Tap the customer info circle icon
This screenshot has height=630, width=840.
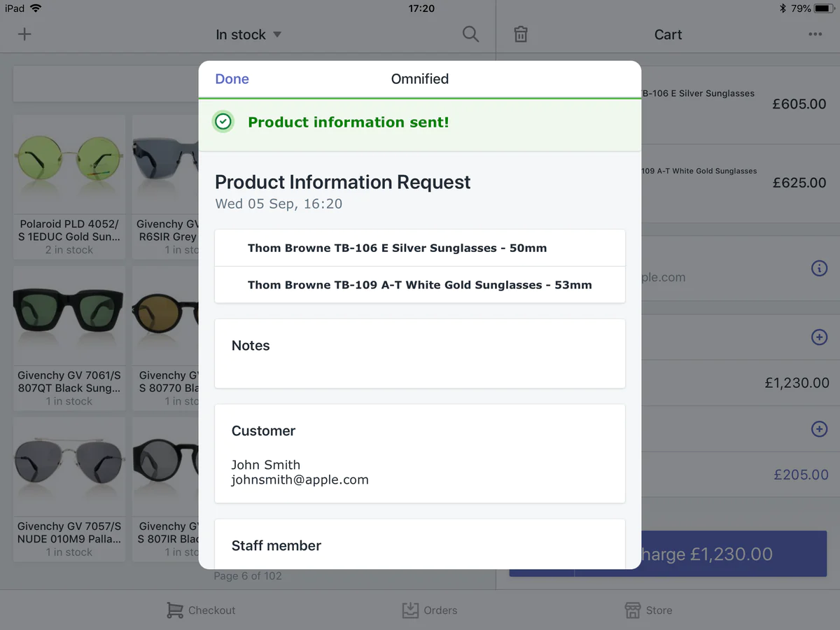pyautogui.click(x=819, y=268)
